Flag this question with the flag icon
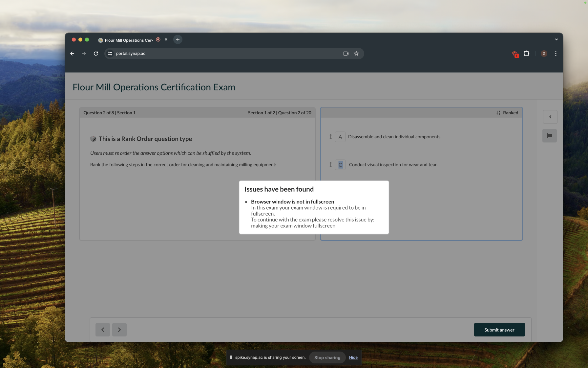The width and height of the screenshot is (588, 368). (550, 136)
